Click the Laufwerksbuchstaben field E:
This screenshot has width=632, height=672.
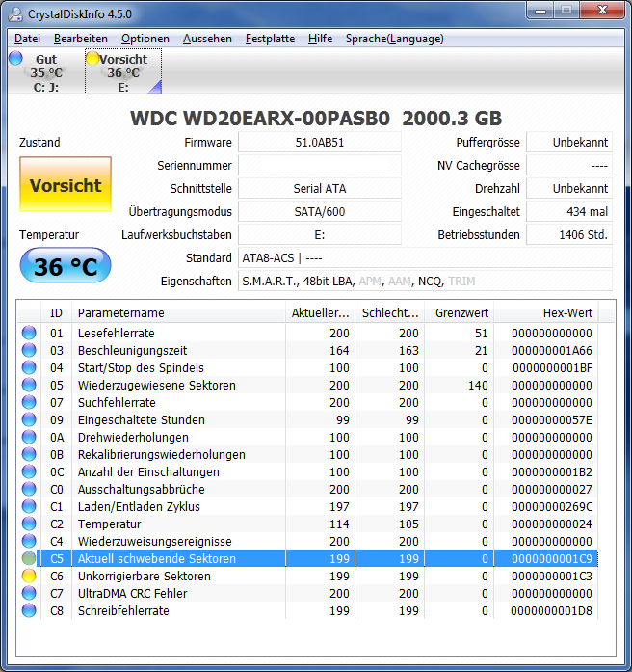pos(320,235)
